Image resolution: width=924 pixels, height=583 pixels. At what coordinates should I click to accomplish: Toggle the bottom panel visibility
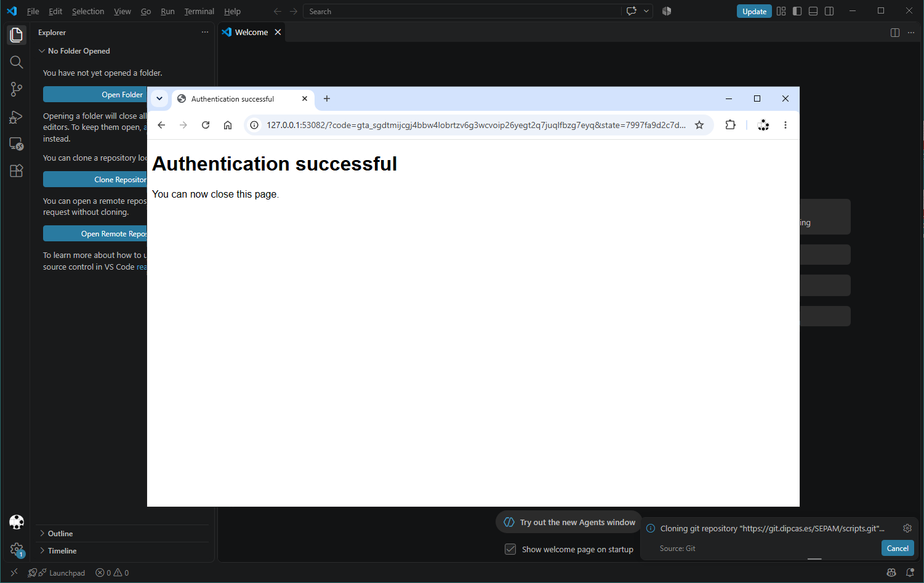(x=813, y=11)
